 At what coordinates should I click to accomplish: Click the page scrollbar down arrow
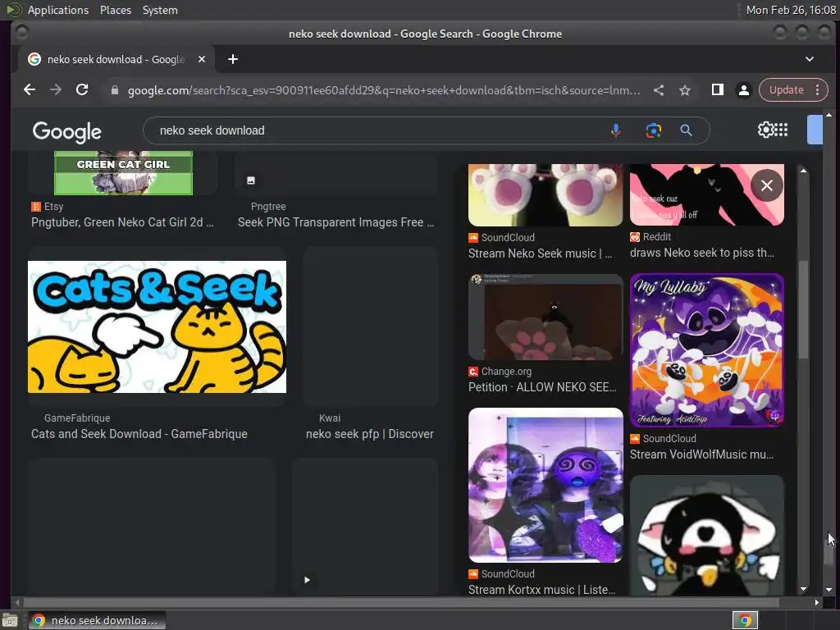click(x=829, y=590)
